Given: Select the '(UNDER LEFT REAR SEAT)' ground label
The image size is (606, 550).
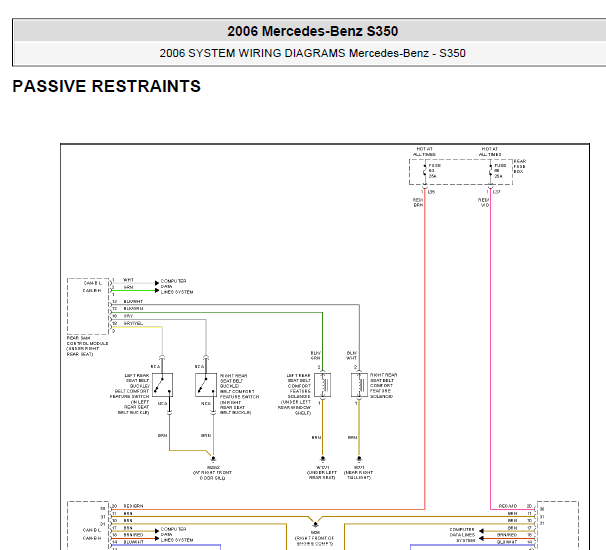Looking at the screenshot, I should pos(322,475).
